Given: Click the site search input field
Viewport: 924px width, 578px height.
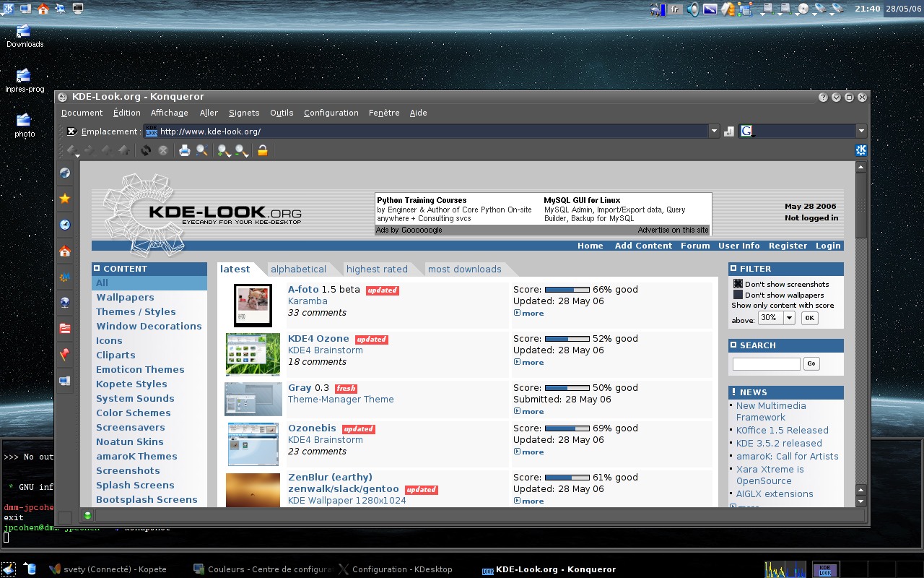Looking at the screenshot, I should click(766, 364).
